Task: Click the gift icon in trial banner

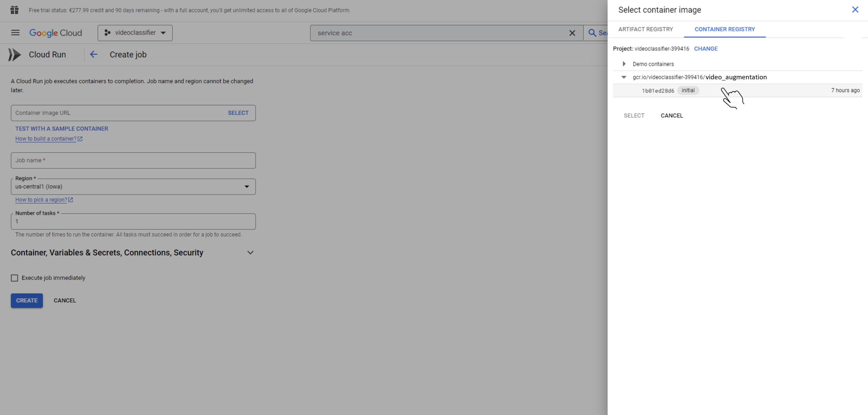Action: (14, 10)
